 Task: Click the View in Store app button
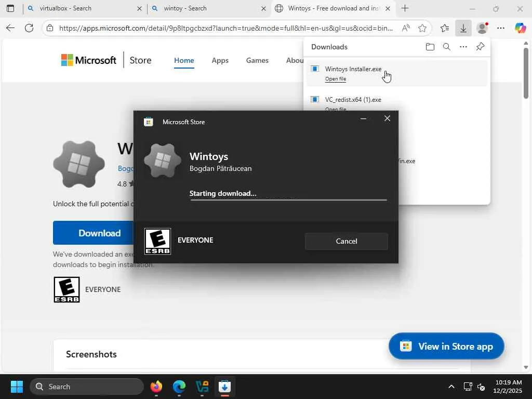coord(446,346)
